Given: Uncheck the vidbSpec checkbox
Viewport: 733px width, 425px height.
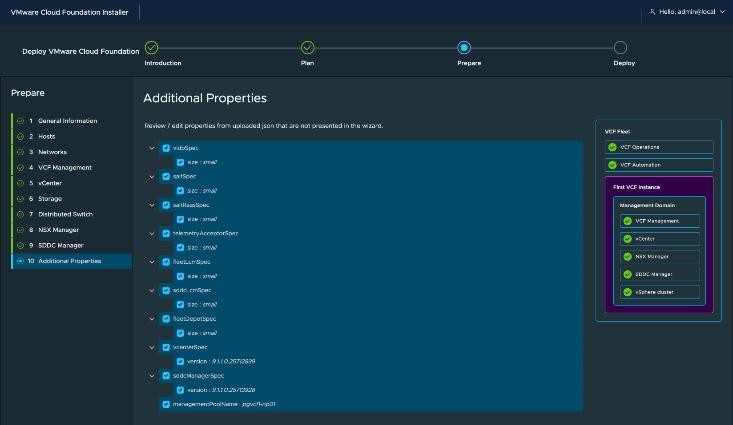Looking at the screenshot, I should pyautogui.click(x=166, y=148).
